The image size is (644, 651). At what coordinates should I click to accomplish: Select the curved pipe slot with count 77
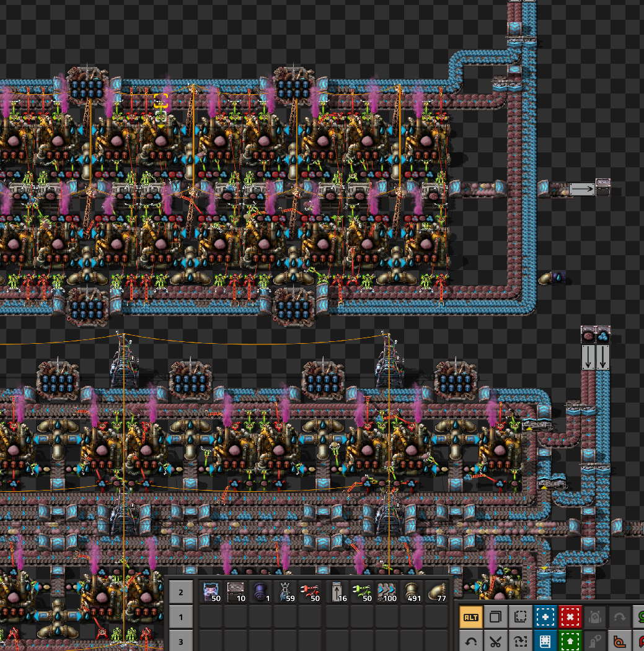tap(437, 592)
